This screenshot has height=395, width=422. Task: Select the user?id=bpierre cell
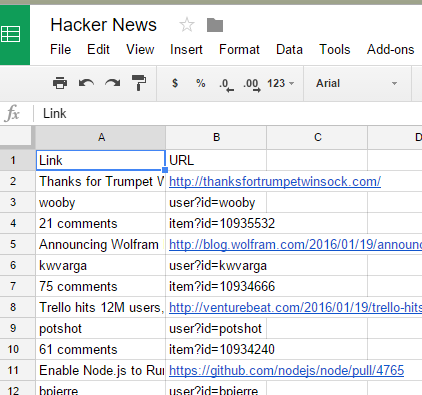click(216, 388)
